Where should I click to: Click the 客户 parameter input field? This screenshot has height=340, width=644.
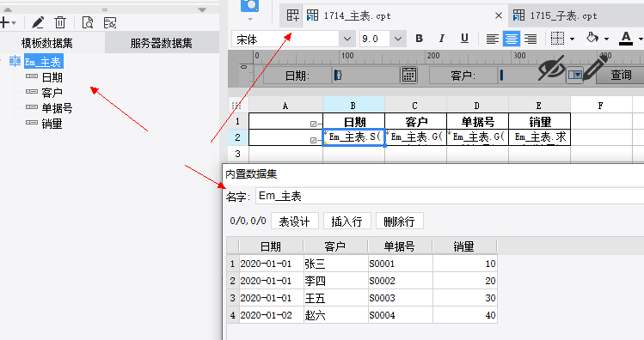(x=532, y=75)
